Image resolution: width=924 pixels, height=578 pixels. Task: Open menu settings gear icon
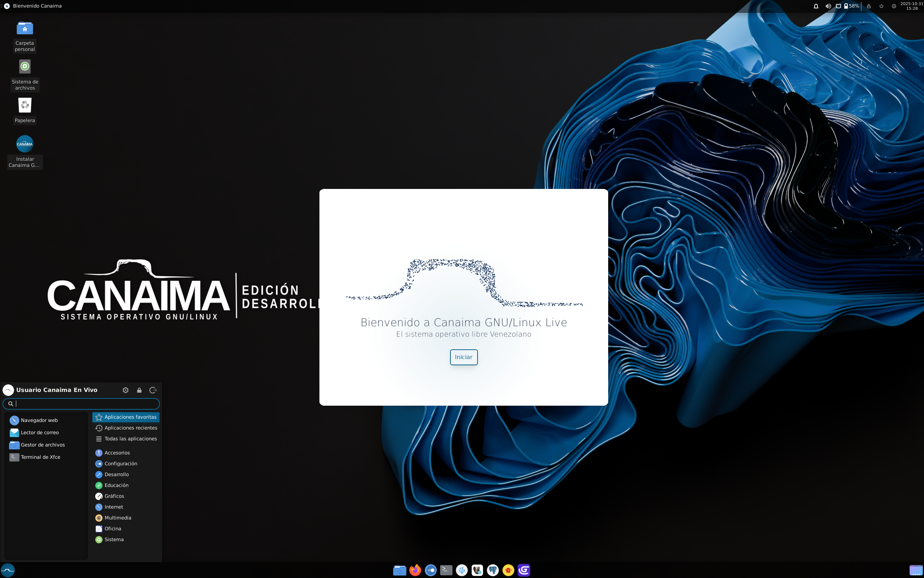pyautogui.click(x=126, y=390)
